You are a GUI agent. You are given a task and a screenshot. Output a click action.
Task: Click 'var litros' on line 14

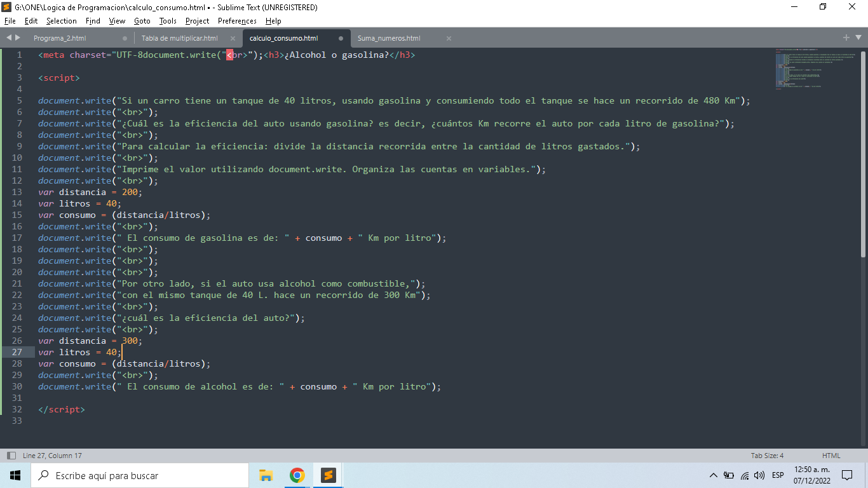point(64,203)
